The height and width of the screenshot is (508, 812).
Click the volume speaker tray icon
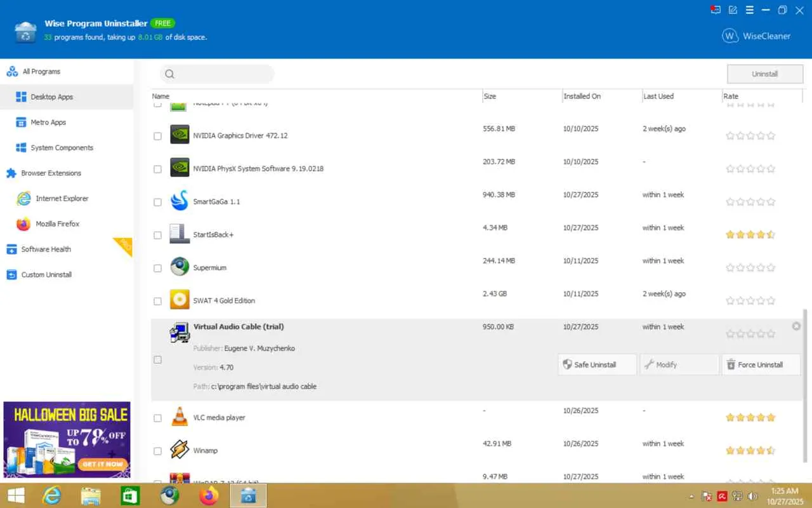pyautogui.click(x=753, y=497)
